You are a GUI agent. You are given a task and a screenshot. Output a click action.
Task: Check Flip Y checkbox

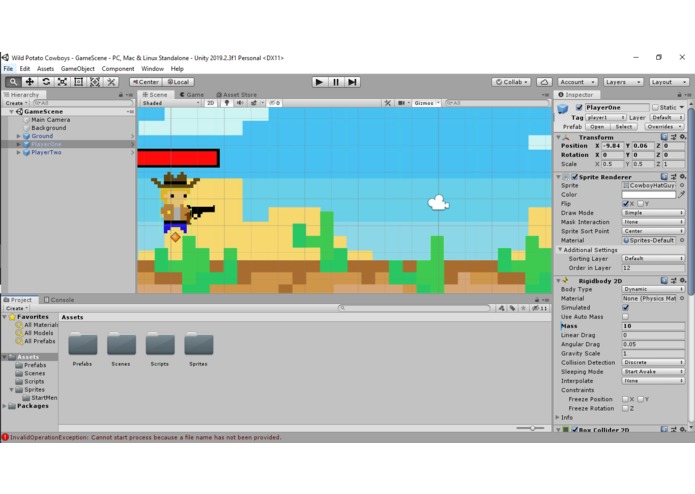(x=640, y=204)
